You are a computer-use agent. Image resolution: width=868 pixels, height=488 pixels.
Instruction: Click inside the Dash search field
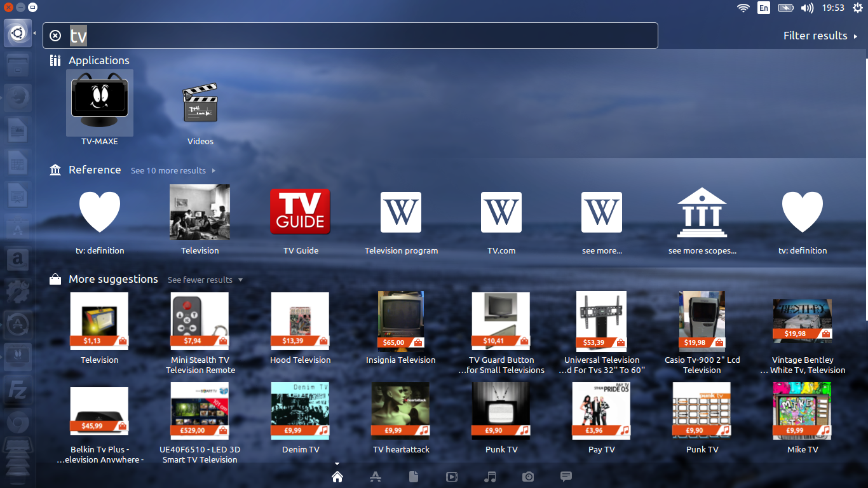(349, 36)
